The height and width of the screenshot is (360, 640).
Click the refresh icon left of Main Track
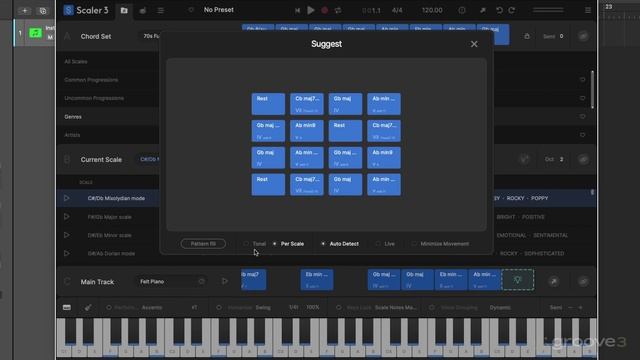click(x=67, y=282)
